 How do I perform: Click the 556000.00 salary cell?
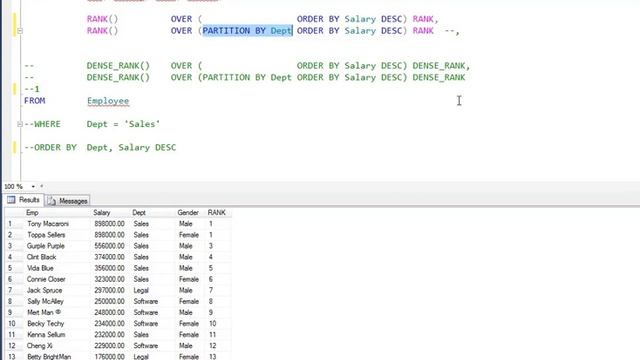(x=109, y=246)
